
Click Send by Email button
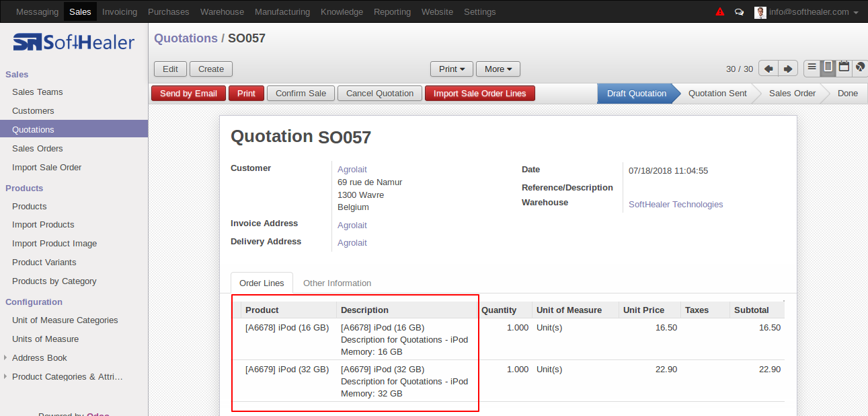[x=188, y=94]
